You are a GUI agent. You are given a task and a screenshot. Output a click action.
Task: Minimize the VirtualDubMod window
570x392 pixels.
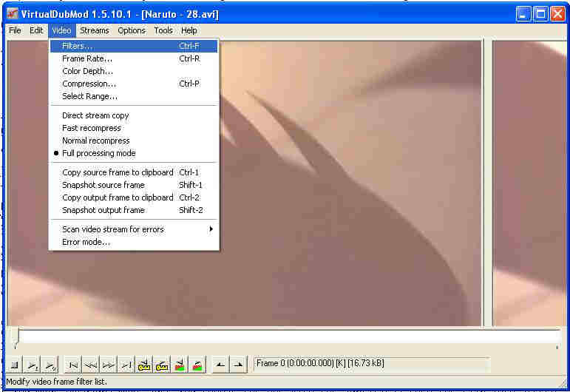pos(523,14)
